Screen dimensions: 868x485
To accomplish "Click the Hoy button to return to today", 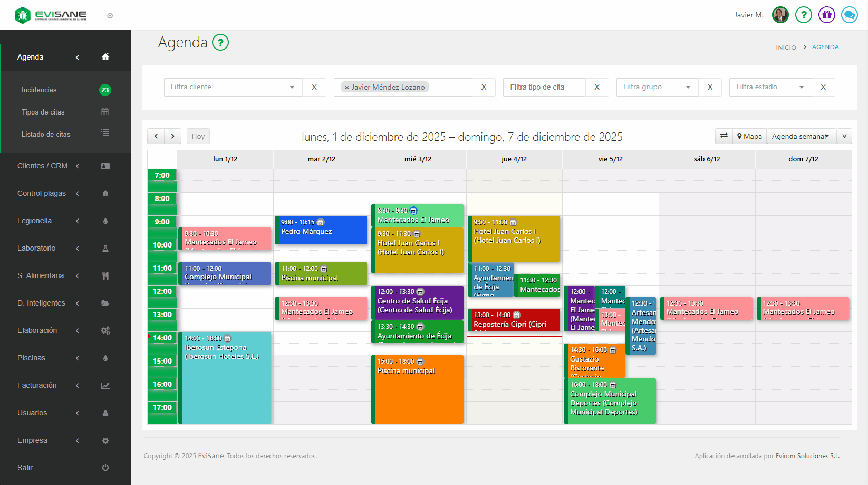I will (x=198, y=136).
